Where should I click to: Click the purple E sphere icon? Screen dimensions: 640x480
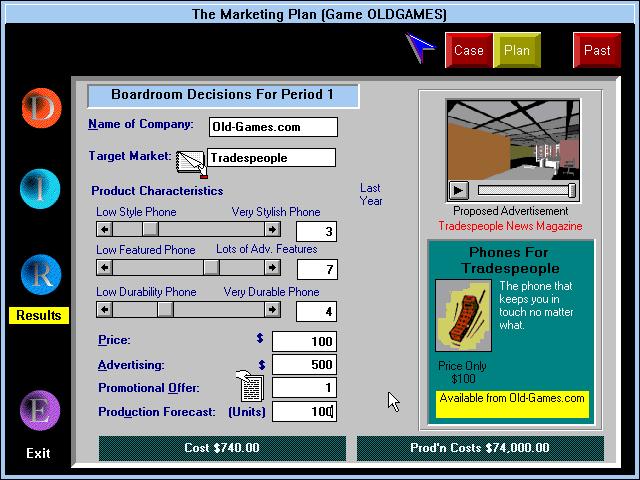pos(40,410)
